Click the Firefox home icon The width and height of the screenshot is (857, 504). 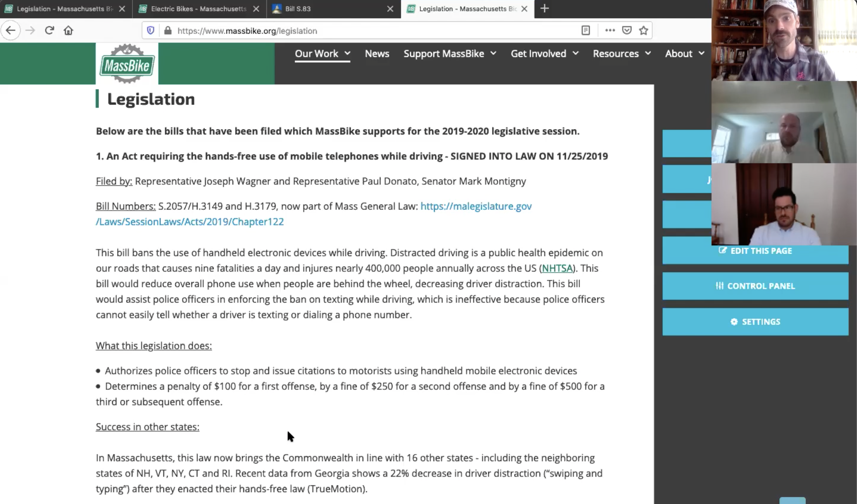(x=68, y=31)
